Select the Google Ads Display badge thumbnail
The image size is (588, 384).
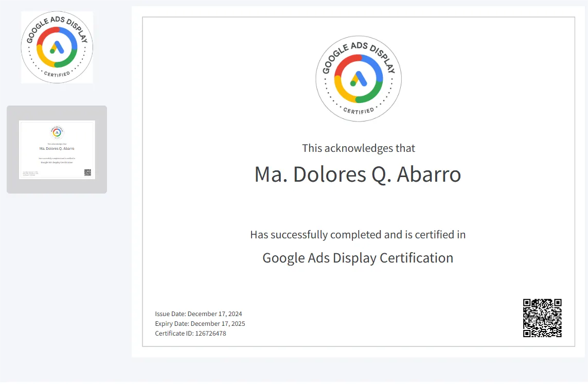click(57, 47)
